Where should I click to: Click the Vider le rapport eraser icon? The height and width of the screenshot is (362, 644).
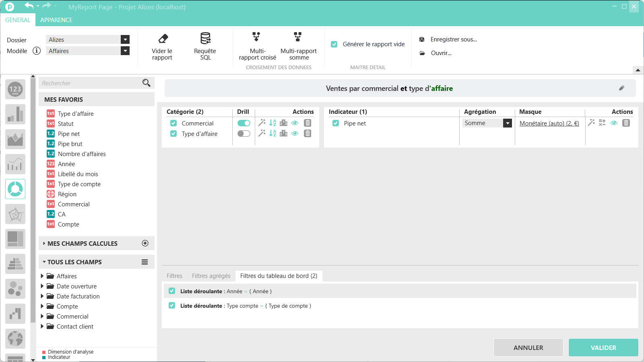[x=163, y=39]
